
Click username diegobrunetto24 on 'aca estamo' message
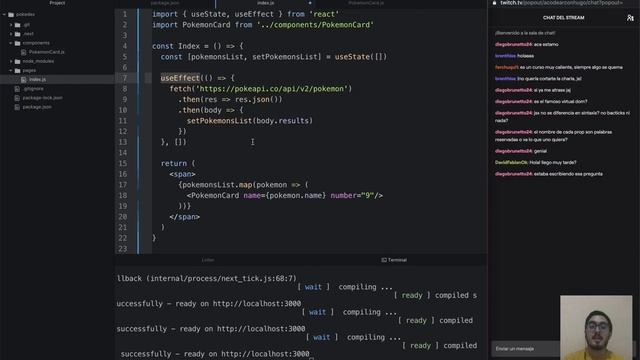(513, 44)
